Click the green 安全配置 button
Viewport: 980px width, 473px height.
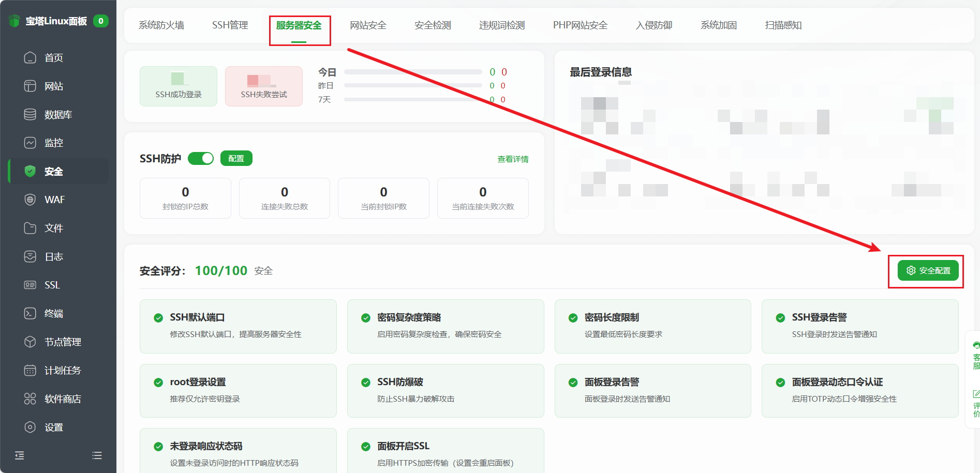(x=928, y=271)
